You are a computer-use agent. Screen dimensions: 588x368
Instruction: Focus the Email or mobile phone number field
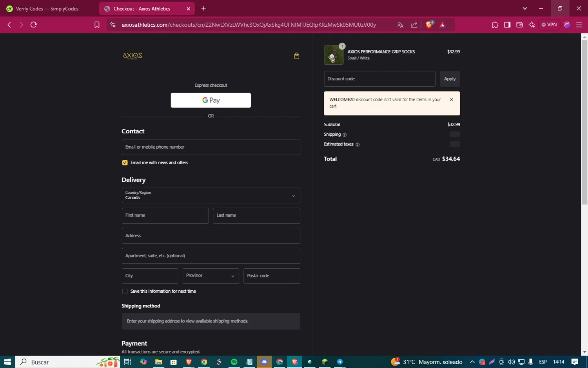[x=211, y=148]
